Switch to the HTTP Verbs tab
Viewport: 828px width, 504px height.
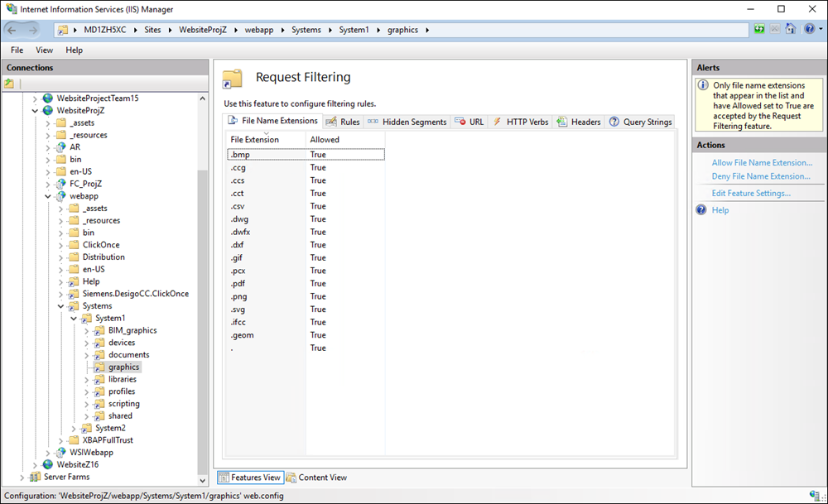521,122
